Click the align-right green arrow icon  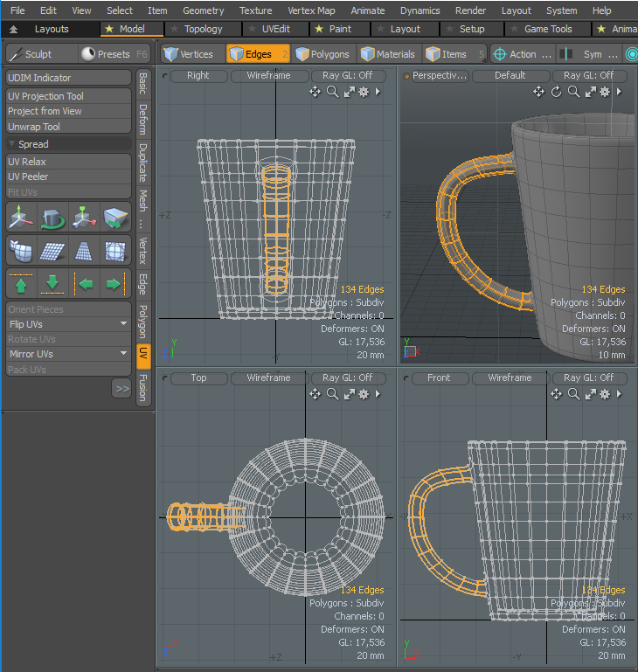tap(114, 284)
